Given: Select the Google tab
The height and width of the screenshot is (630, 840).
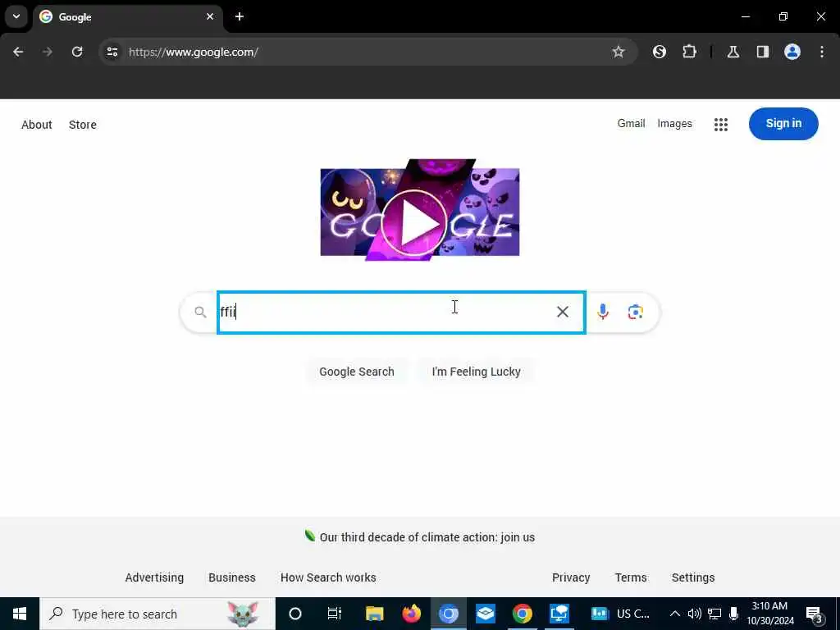Looking at the screenshot, I should [x=127, y=16].
